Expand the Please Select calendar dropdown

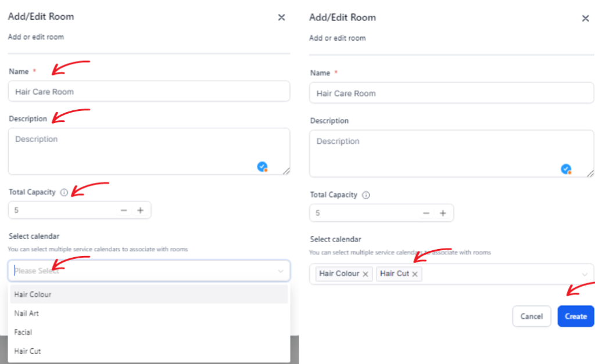pos(149,271)
